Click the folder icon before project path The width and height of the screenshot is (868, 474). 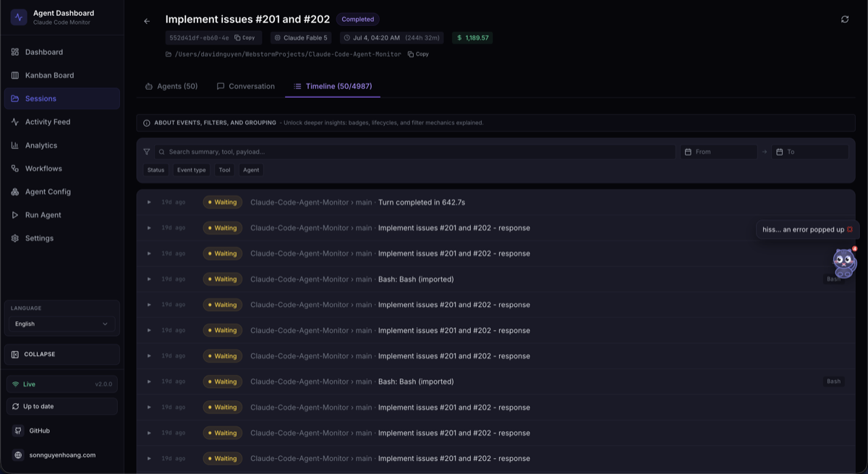[x=169, y=54]
